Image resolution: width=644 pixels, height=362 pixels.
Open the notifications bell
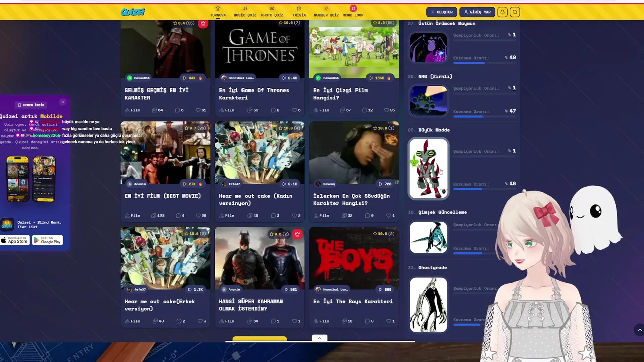[x=502, y=12]
